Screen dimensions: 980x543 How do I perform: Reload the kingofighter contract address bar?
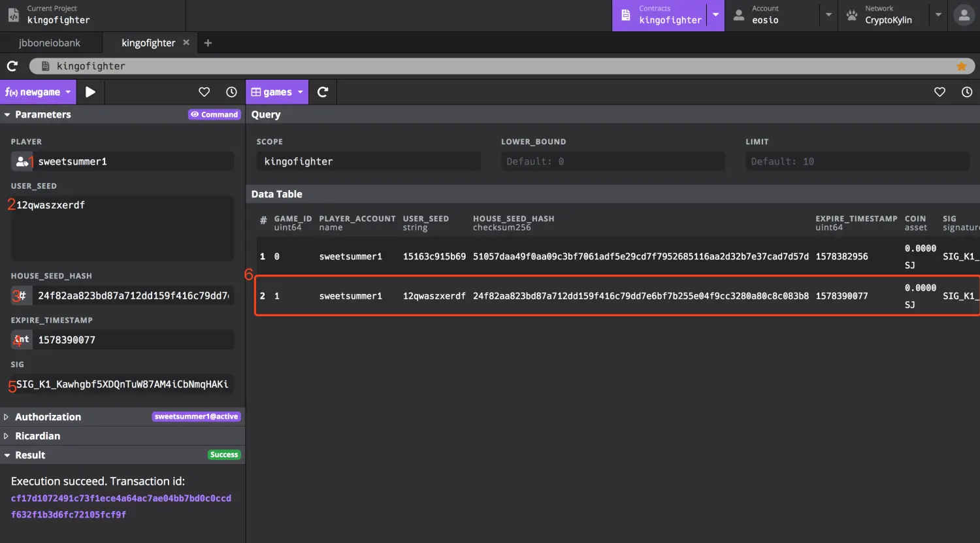pos(12,66)
